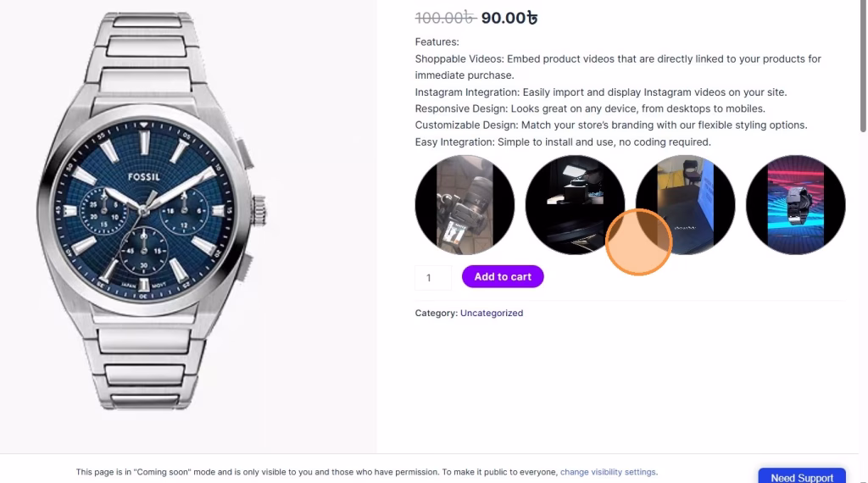Click the Features heading text
Viewport: 868px width, 483px height.
point(437,42)
